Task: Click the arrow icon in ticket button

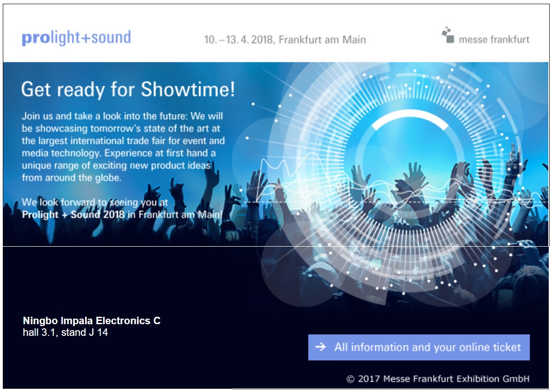Action: coord(321,347)
